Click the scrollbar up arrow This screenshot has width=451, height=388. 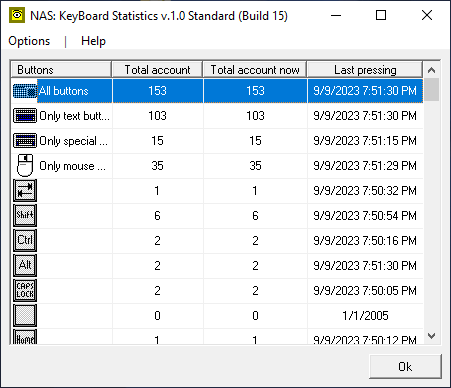point(432,70)
